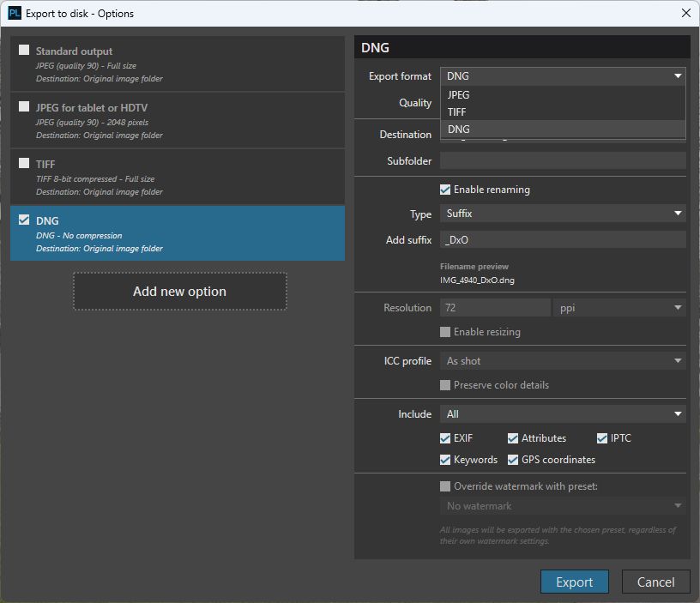
Task: Enable the JPEG for tablet or HDTV option
Action: pyautogui.click(x=24, y=107)
